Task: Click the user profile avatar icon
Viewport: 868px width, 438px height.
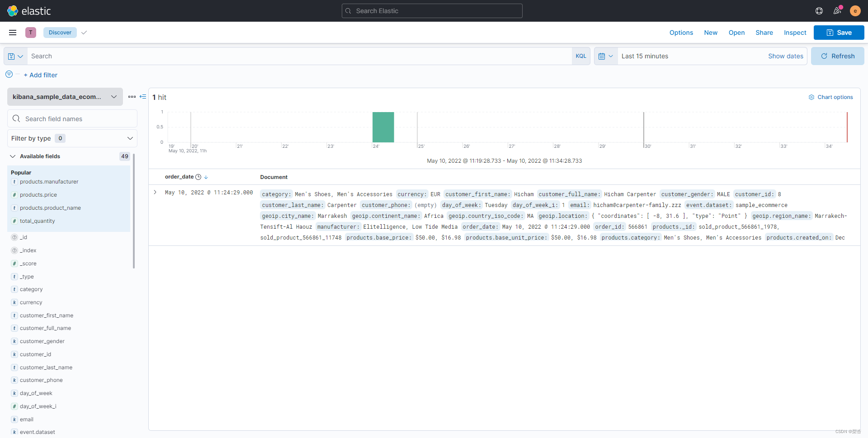Action: coord(855,10)
